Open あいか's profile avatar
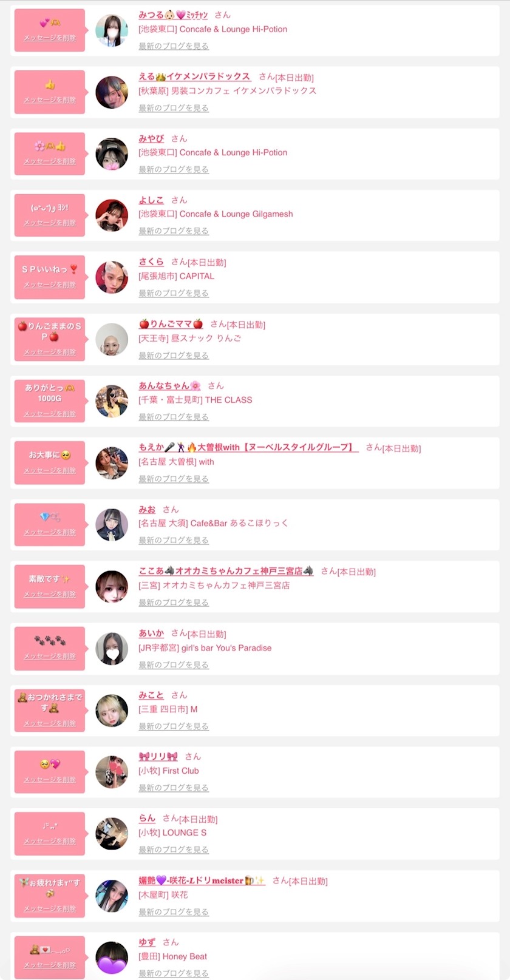This screenshot has width=510, height=980. (112, 649)
